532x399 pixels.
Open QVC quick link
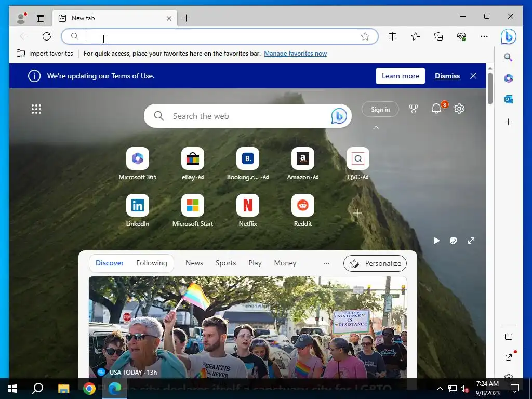[357, 164]
